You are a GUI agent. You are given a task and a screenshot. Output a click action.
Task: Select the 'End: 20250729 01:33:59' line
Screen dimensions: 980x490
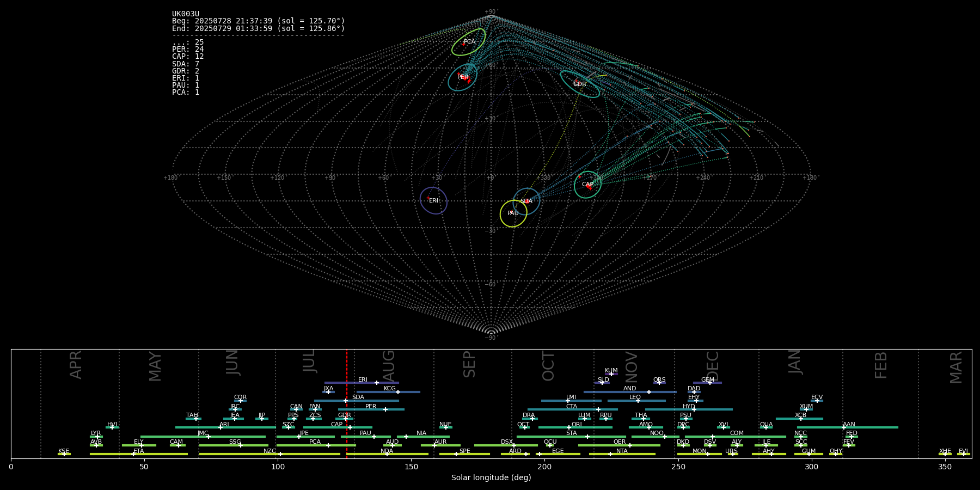(259, 28)
